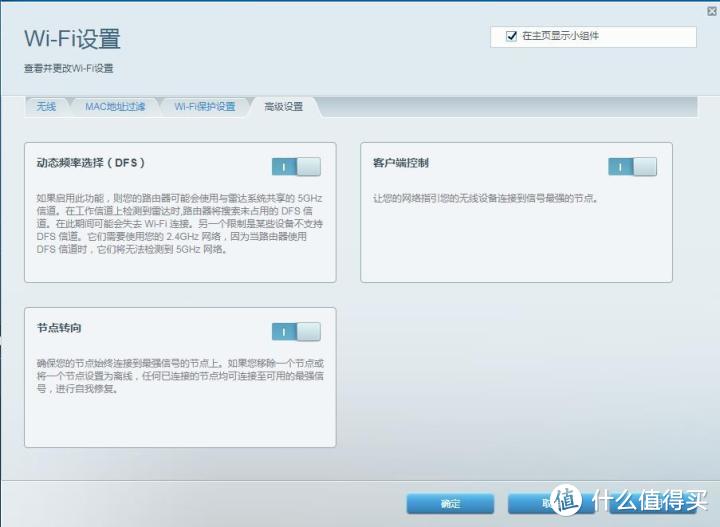The image size is (720, 527).
Task: Click the 查看并更改Wi-Fi设置 subtitle
Action: tap(68, 68)
